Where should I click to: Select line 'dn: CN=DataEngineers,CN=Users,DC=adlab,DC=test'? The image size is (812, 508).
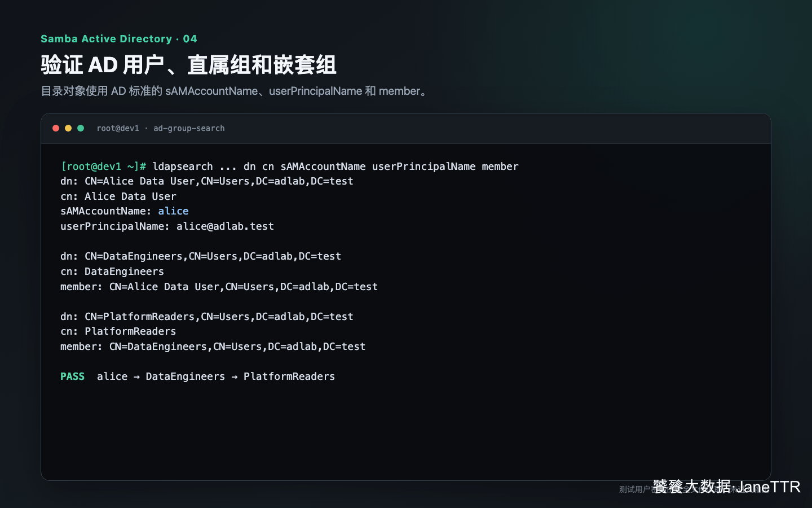tap(201, 256)
